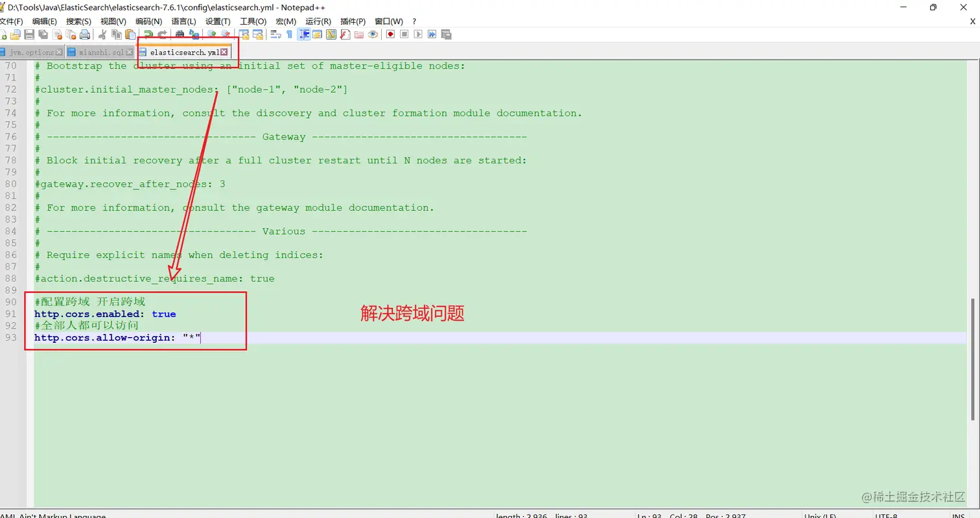
Task: Open the 窗口(W) menu
Action: pos(389,21)
